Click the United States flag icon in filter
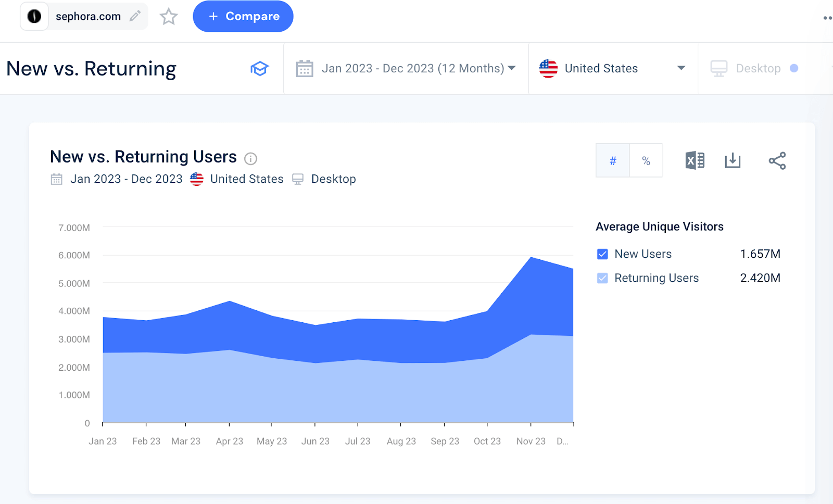 [x=548, y=69]
